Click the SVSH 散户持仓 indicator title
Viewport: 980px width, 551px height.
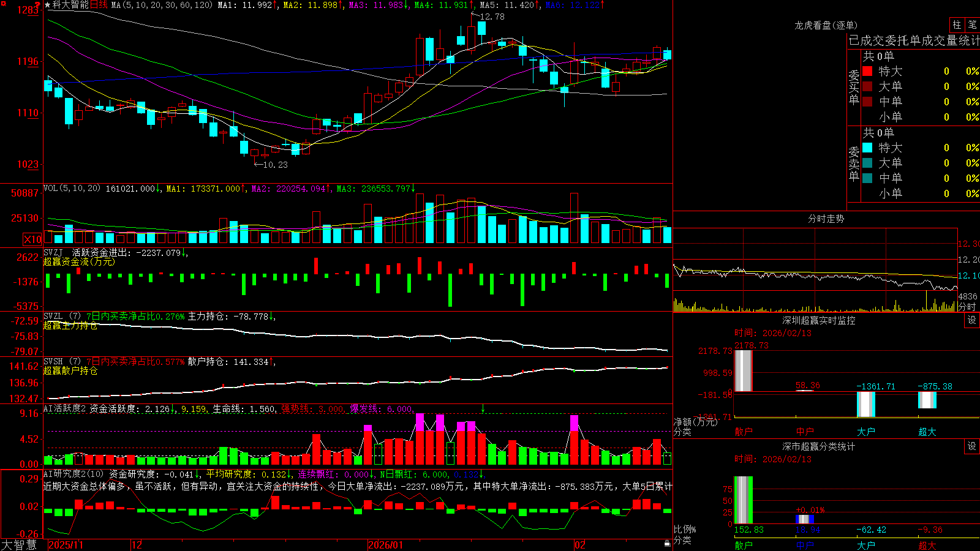tap(52, 362)
